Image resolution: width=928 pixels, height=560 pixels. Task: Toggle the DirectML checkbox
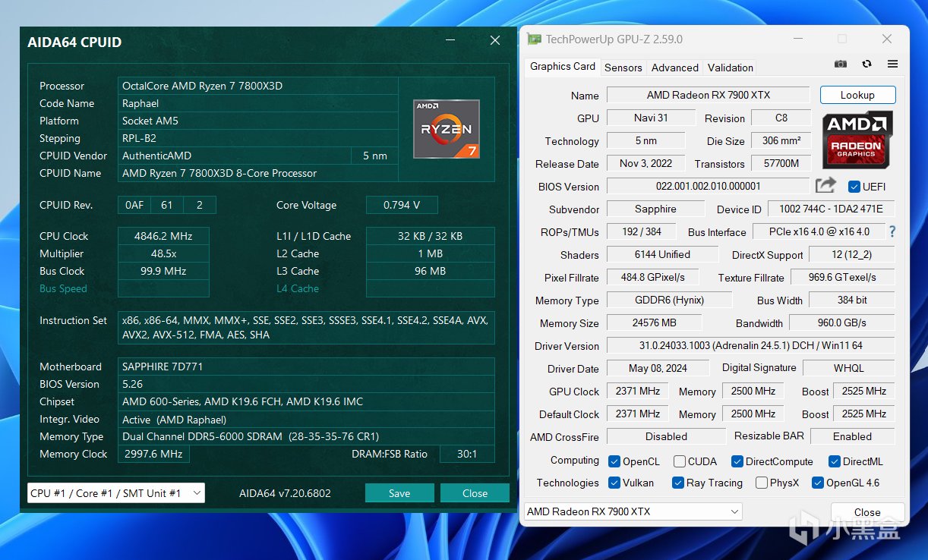(x=834, y=461)
